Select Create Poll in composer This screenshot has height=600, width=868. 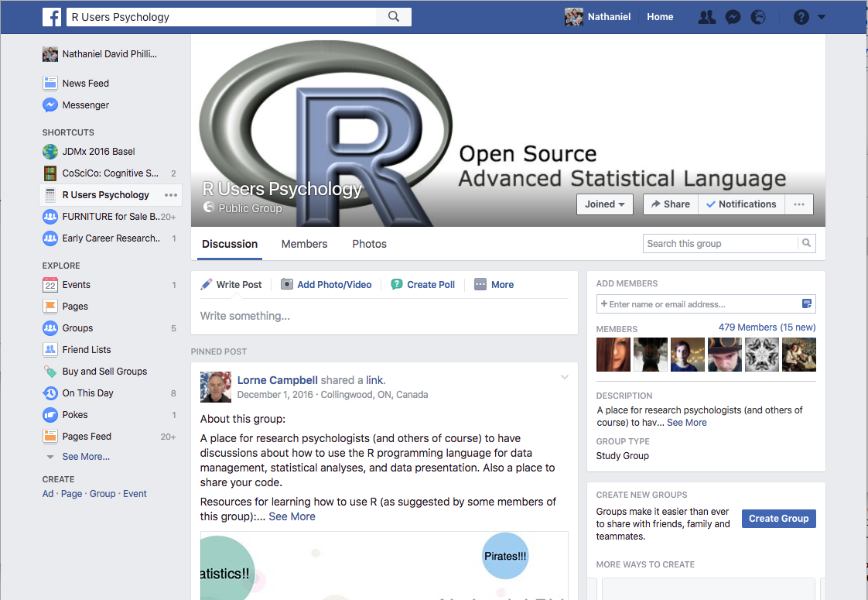tap(423, 284)
